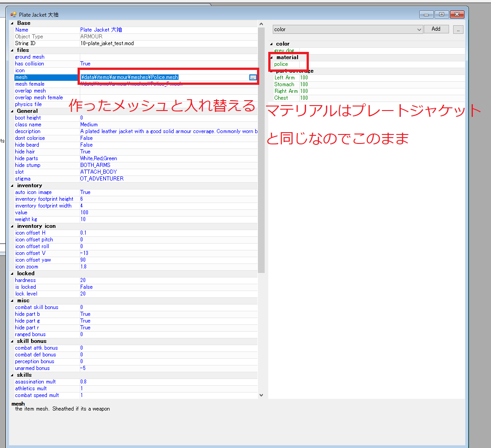Click the stigma OT_ADVENTURER value
The height and width of the screenshot is (448, 491).
tap(102, 179)
